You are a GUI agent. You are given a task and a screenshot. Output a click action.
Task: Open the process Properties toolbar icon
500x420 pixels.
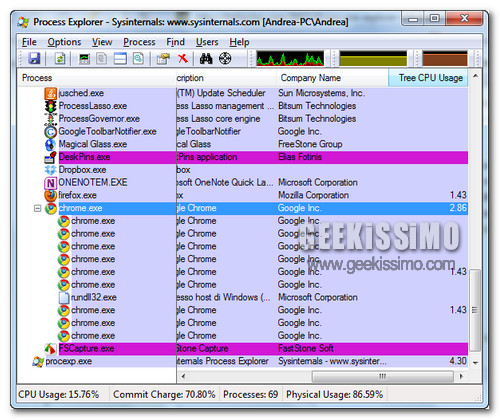pos(163,59)
